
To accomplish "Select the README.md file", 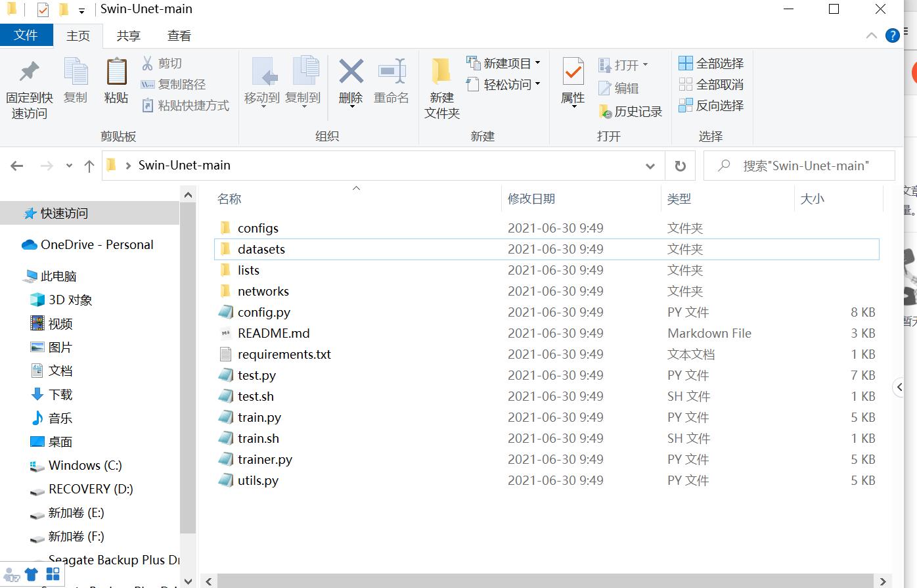I will (x=547, y=333).
